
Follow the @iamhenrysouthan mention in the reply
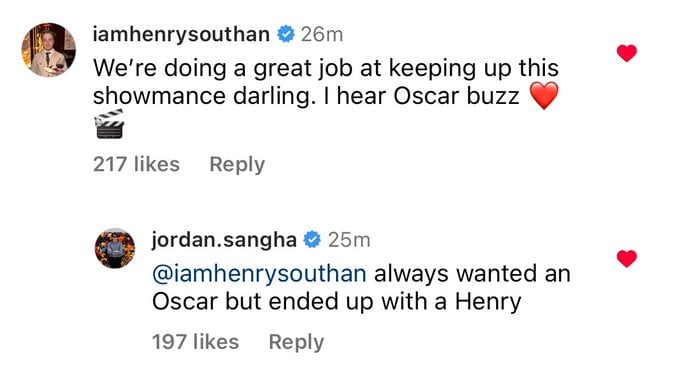tap(259, 274)
